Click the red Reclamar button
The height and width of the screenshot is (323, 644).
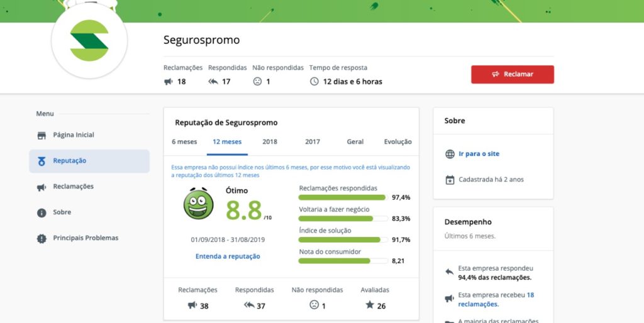tap(512, 74)
